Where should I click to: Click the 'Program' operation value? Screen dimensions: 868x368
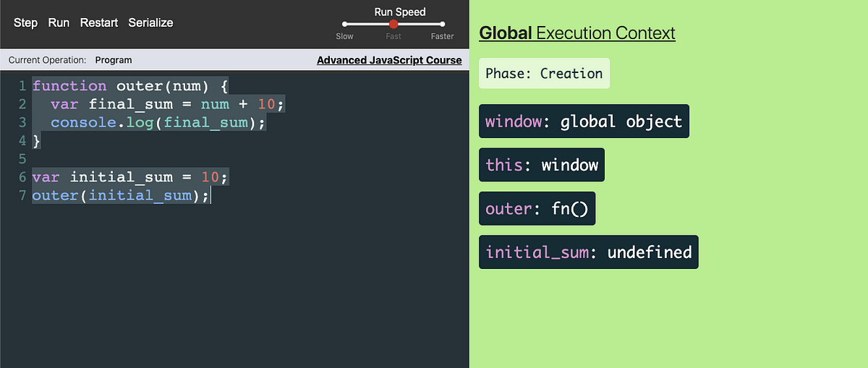click(114, 60)
